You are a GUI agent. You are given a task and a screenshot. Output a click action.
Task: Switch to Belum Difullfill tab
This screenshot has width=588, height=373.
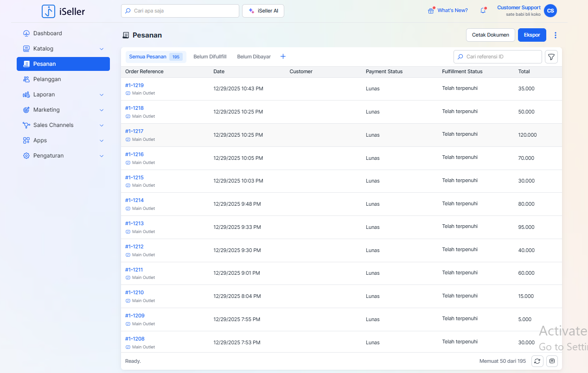tap(210, 57)
